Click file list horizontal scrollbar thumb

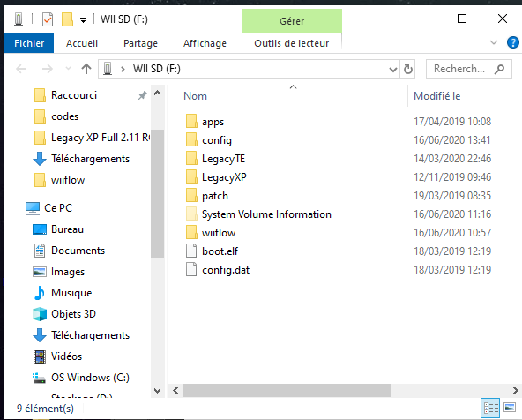[x=287, y=390]
